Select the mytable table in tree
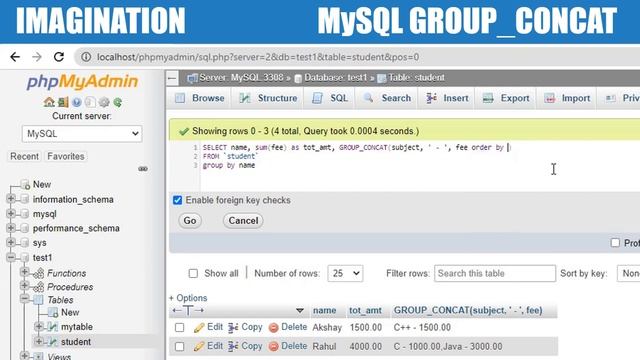640x360 pixels. (x=77, y=327)
